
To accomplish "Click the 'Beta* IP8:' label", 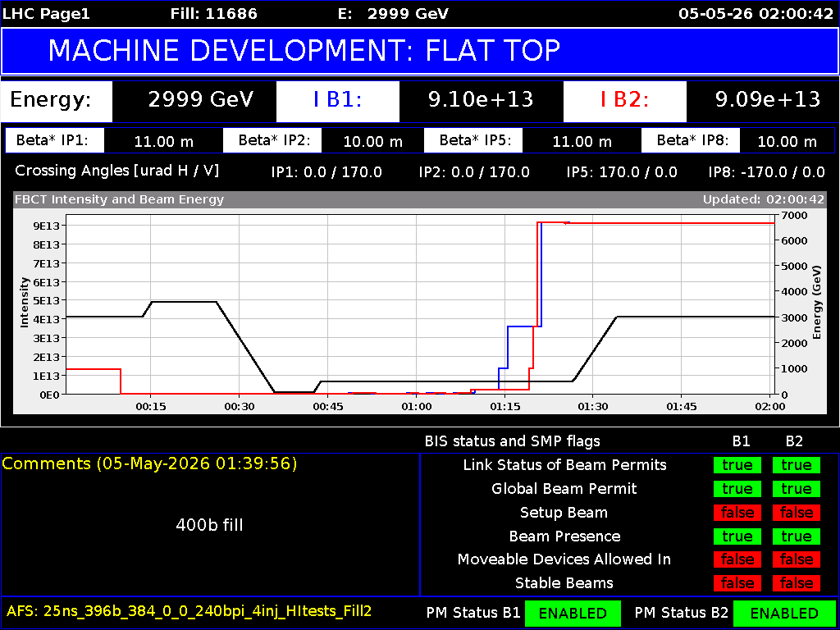I will pyautogui.click(x=691, y=141).
